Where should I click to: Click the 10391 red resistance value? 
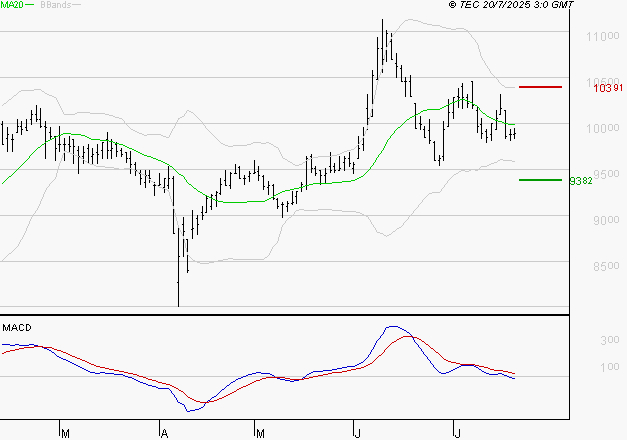[608, 88]
